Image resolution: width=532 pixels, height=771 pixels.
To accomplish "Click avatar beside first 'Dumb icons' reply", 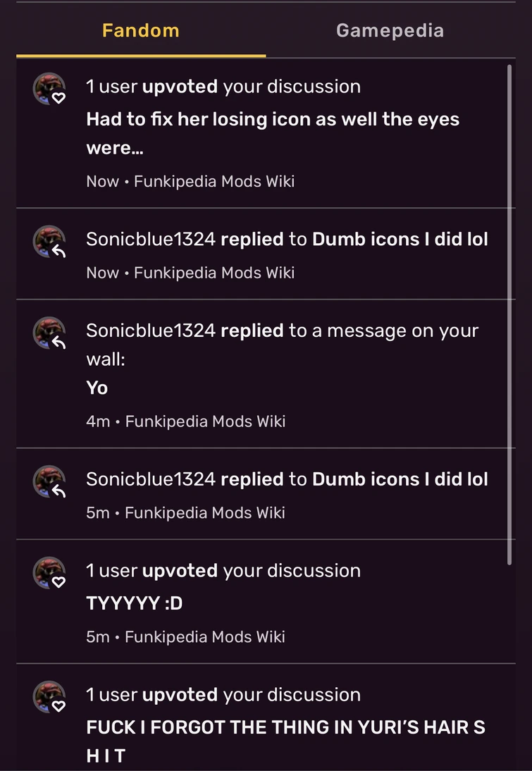I will click(49, 242).
